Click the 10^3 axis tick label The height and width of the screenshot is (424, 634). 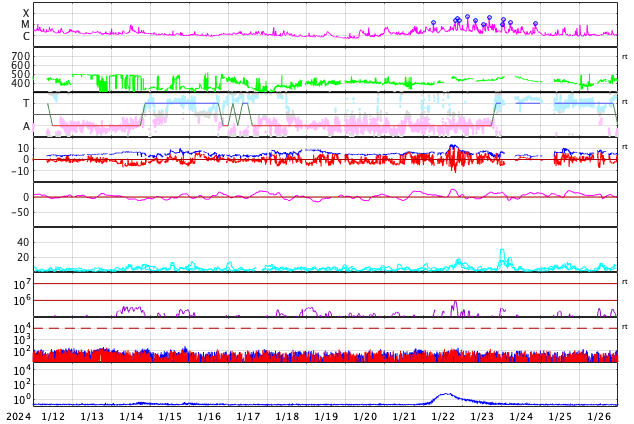pyautogui.click(x=23, y=340)
